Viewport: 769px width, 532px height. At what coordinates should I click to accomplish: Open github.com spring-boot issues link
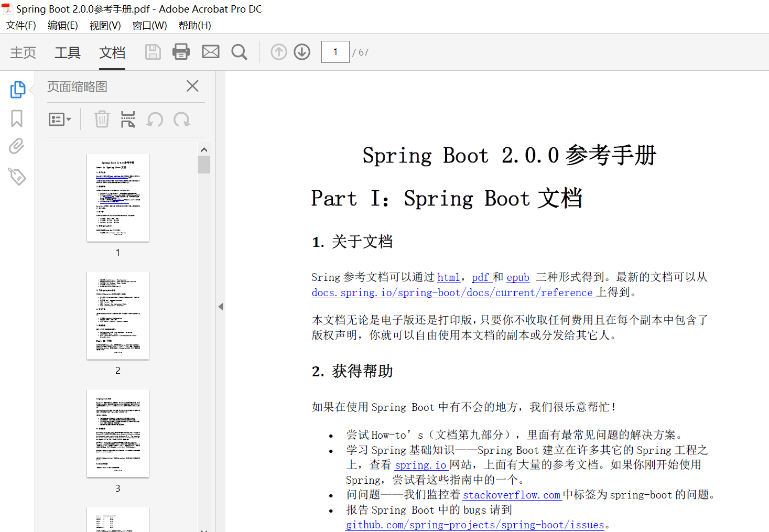coord(475,525)
